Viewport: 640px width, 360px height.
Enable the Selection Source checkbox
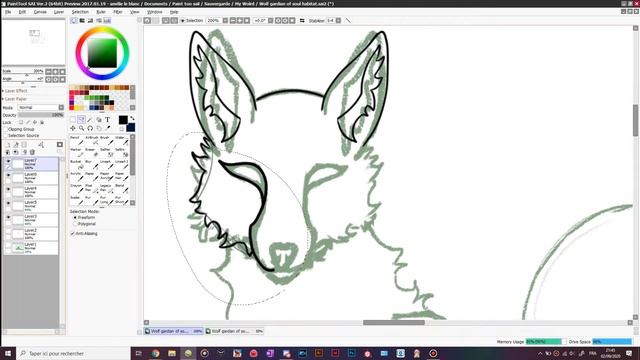[x=6, y=136]
